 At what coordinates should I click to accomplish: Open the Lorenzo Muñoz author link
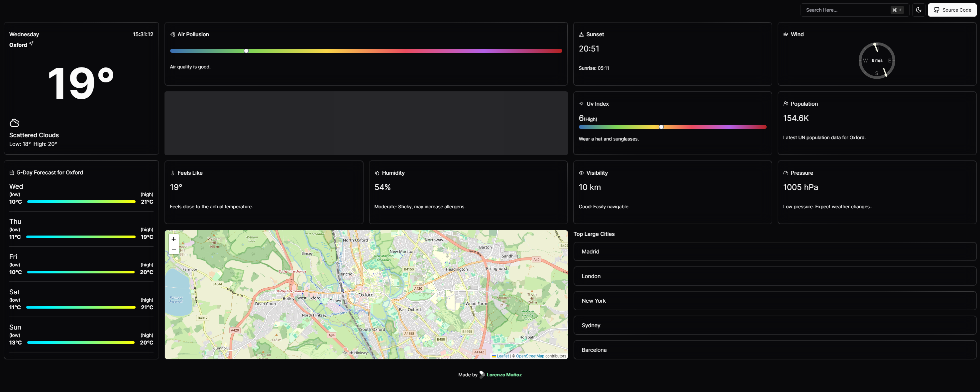click(x=504, y=374)
